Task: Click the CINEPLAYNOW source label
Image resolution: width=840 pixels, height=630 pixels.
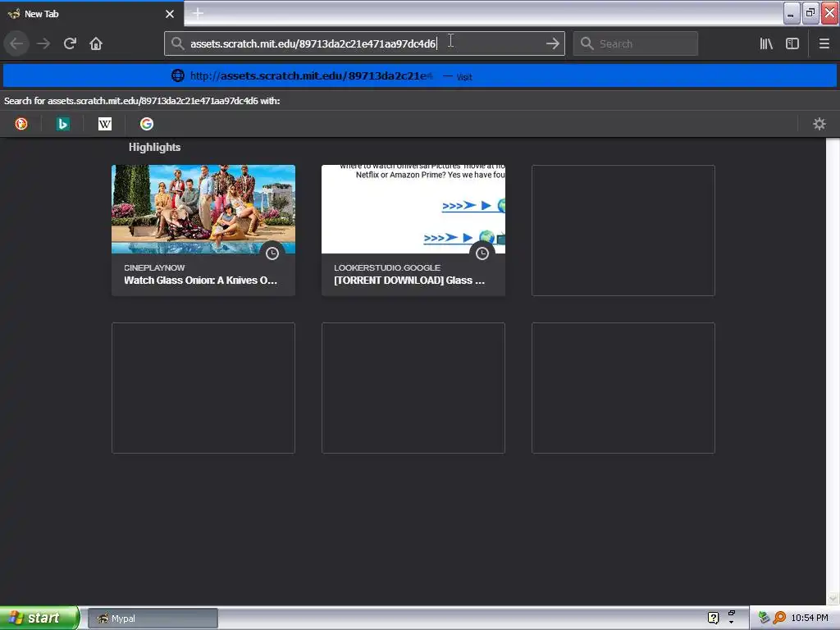Action: point(154,267)
